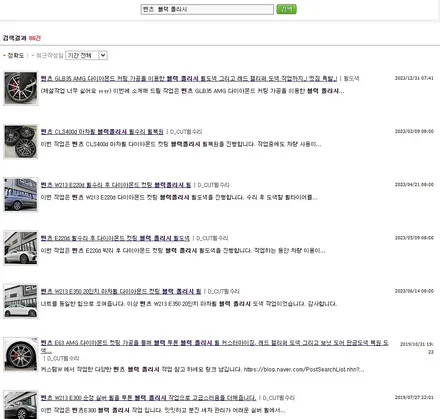
Task: Open the 벤츠 E63 AMG title link
Action: click(214, 346)
